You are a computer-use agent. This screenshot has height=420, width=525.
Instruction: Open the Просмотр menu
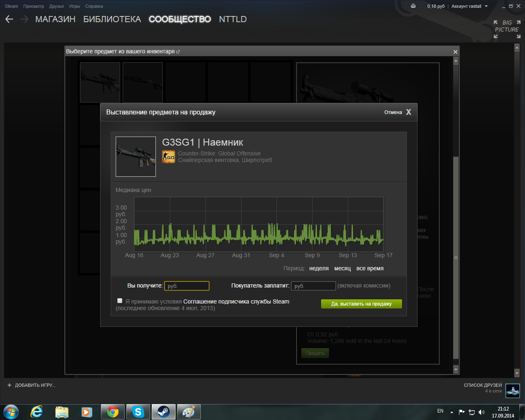click(34, 6)
